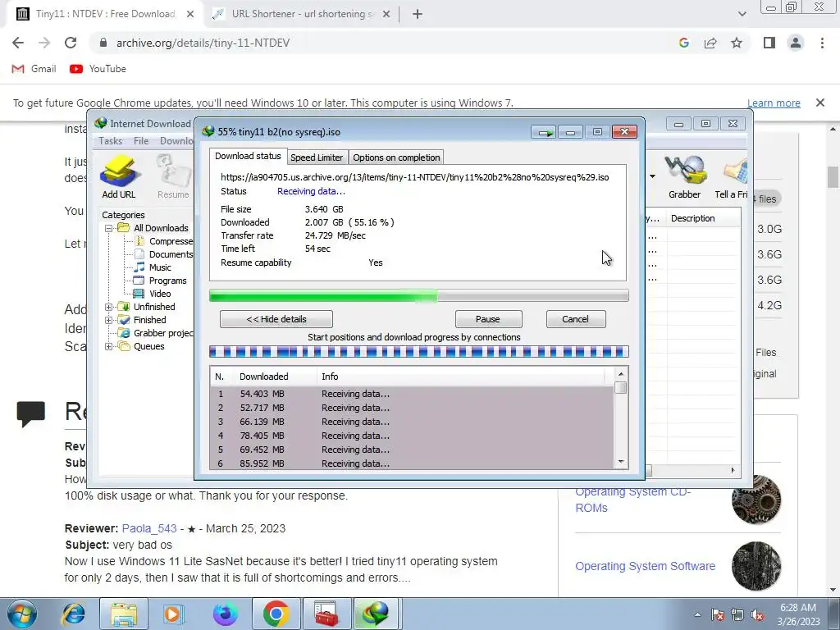The image size is (840, 630).
Task: Open the Chrome profile avatar menu
Action: coord(796,43)
